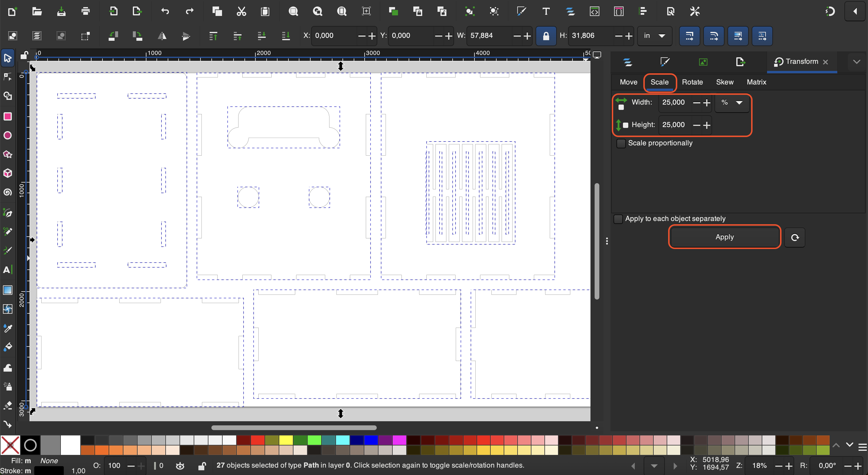Pick the yellow swatch in palette
Screen dimensions: 868x475
point(286,440)
